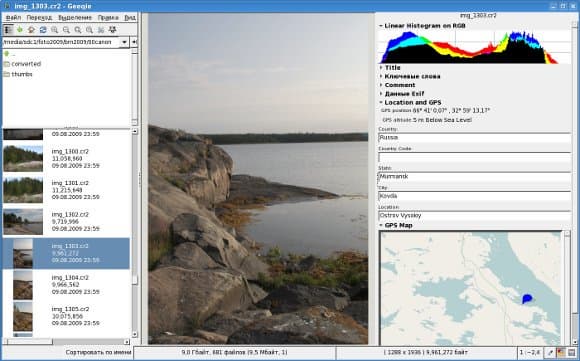The width and height of the screenshot is (580, 361).
Task: Click the Country field containing Russia
Action: point(475,138)
